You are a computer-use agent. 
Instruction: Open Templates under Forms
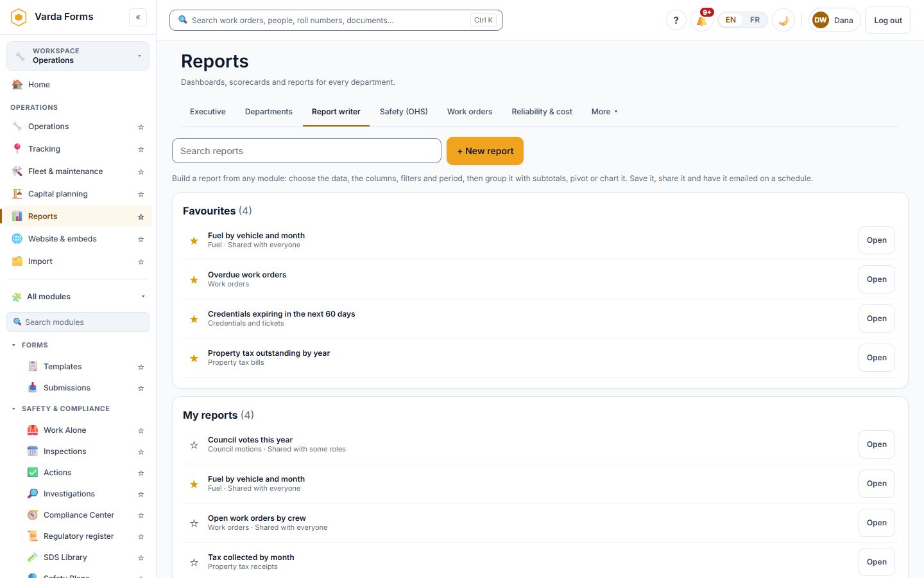point(62,367)
